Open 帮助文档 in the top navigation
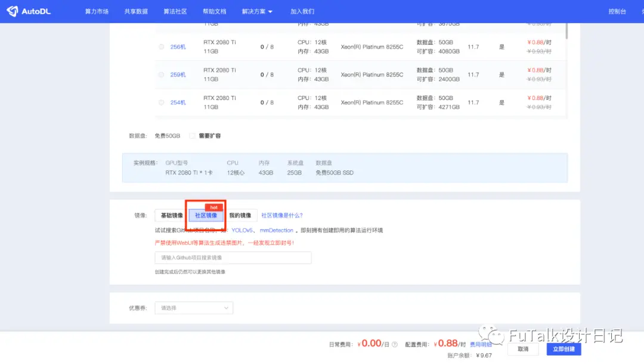The height and width of the screenshot is (364, 644). coord(215,11)
